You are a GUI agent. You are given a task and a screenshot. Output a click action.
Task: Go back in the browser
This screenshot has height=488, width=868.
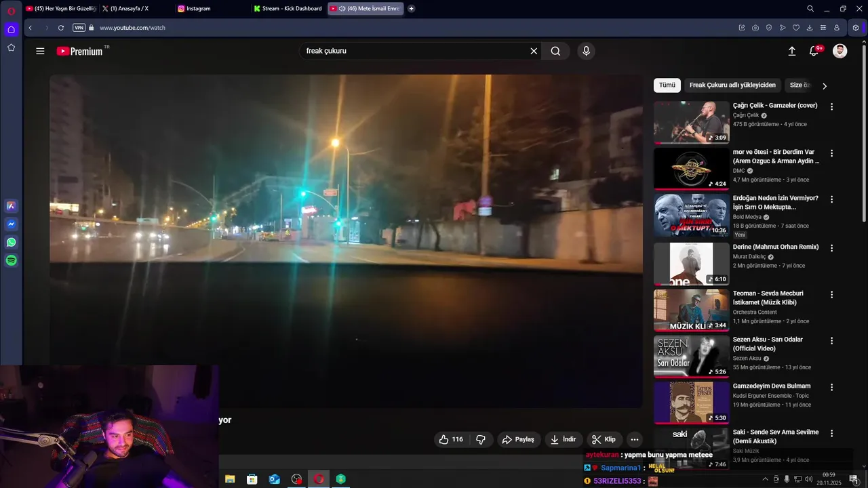click(30, 28)
